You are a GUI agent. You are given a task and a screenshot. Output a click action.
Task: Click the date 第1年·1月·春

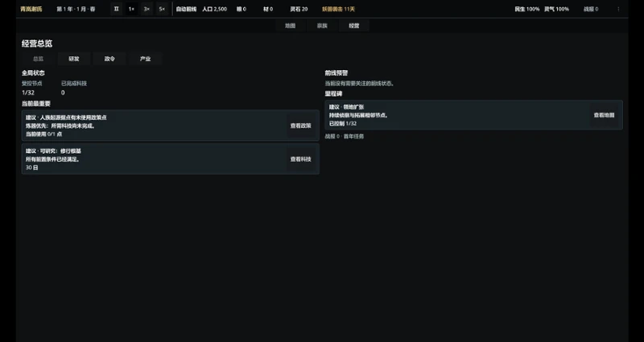(x=76, y=9)
